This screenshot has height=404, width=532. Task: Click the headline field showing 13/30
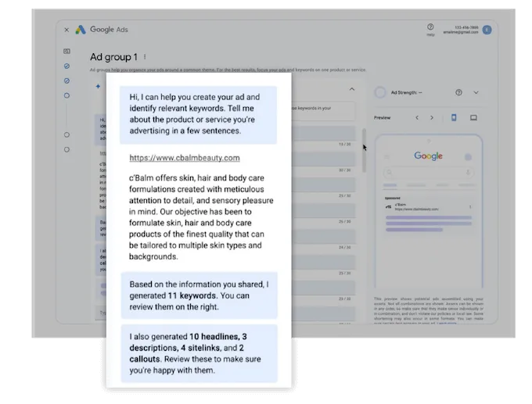[x=323, y=133]
